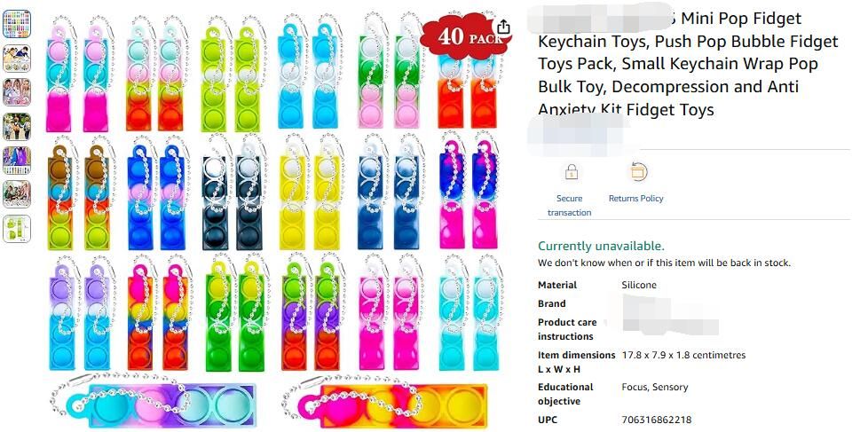The height and width of the screenshot is (432, 868).
Task: Click the share icon on product image
Action: [x=503, y=27]
